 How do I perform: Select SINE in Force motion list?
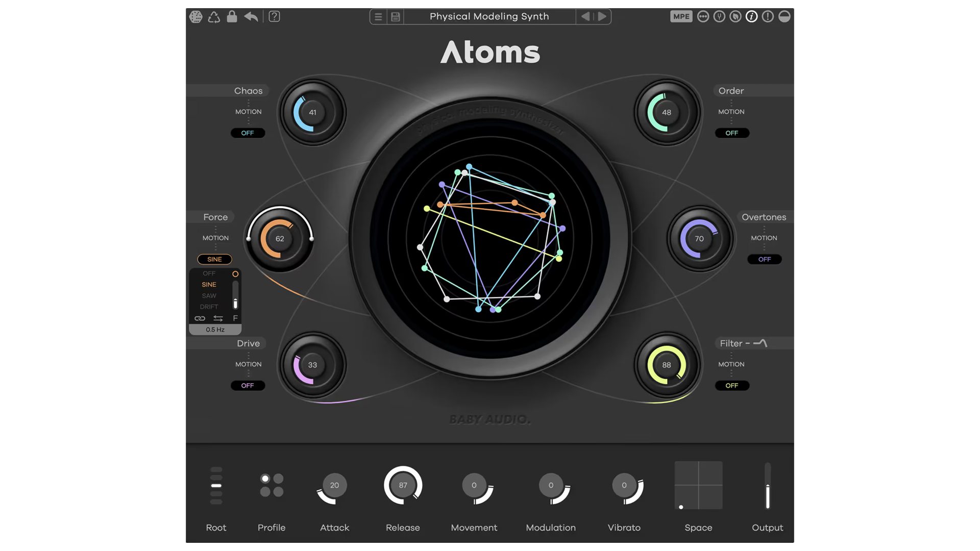(x=209, y=285)
